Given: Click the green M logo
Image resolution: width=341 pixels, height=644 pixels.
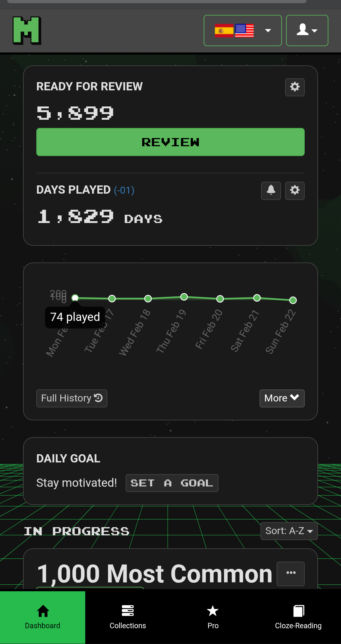Looking at the screenshot, I should [x=27, y=31].
